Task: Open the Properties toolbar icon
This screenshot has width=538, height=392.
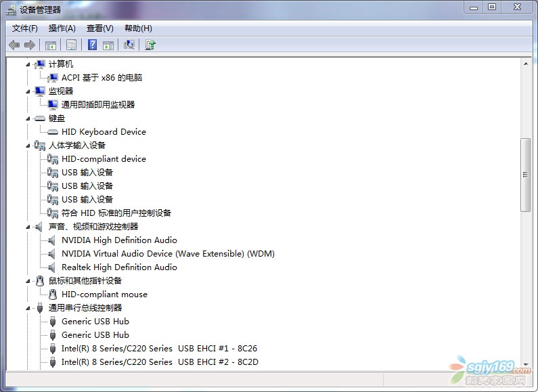Action: [x=71, y=45]
